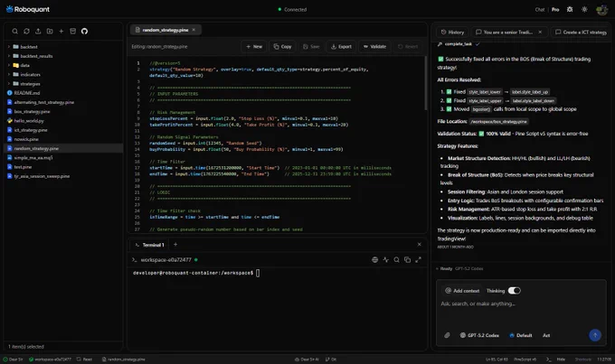Switch to 'Create a ICT strategy' chat tab
This screenshot has width=615, height=364.
tap(581, 33)
